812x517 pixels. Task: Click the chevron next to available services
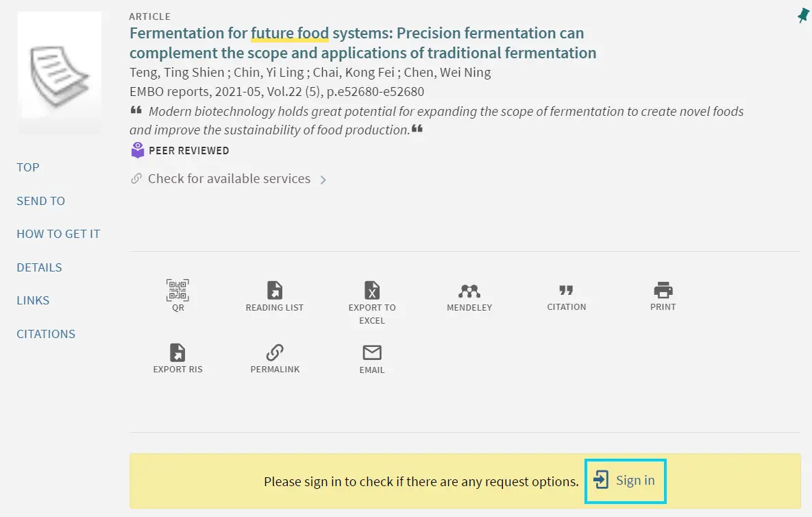[x=323, y=180]
